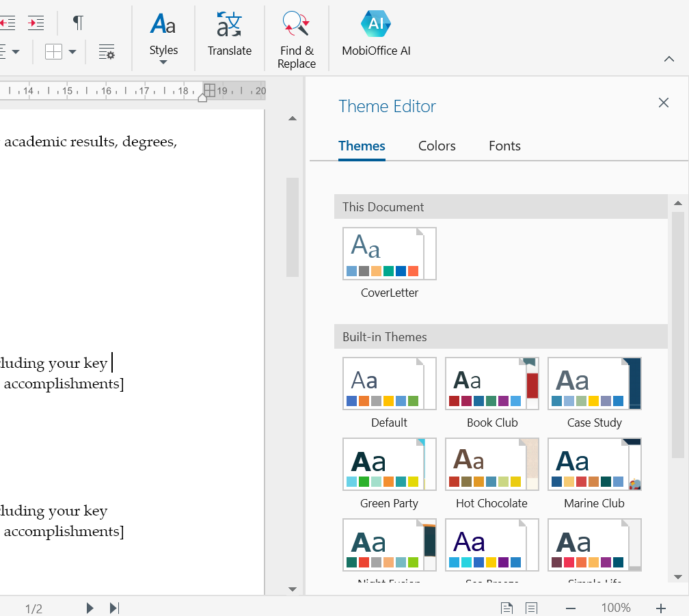689x616 pixels.
Task: Choose the Green Party theme
Action: tap(390, 464)
